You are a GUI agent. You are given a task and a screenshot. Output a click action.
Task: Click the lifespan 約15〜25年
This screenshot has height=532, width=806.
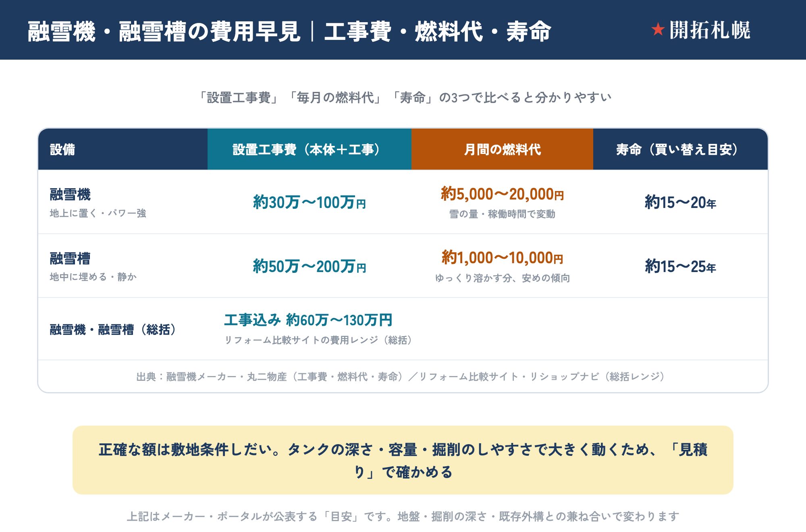(x=680, y=266)
